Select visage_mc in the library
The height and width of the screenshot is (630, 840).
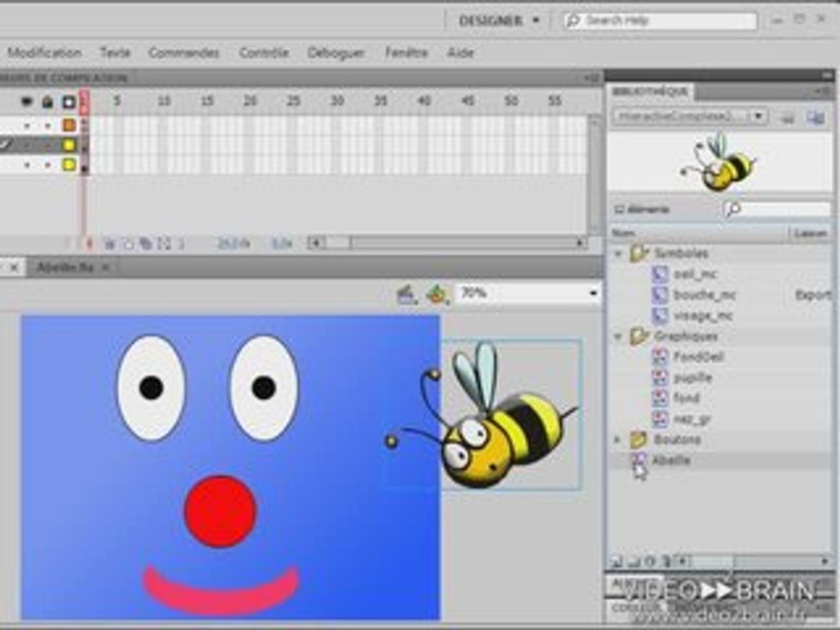point(703,316)
